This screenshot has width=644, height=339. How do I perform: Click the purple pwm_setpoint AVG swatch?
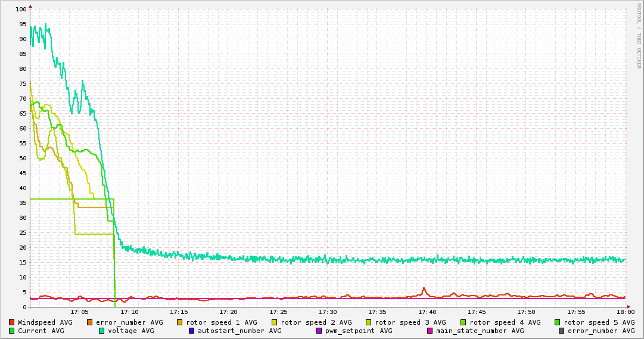click(x=319, y=331)
